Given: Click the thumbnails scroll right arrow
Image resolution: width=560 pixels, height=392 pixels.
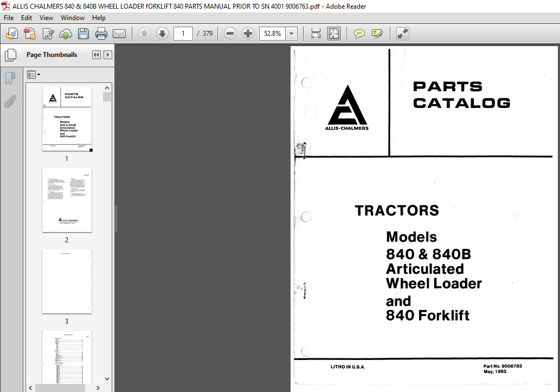Looking at the screenshot, I should coord(98,388).
